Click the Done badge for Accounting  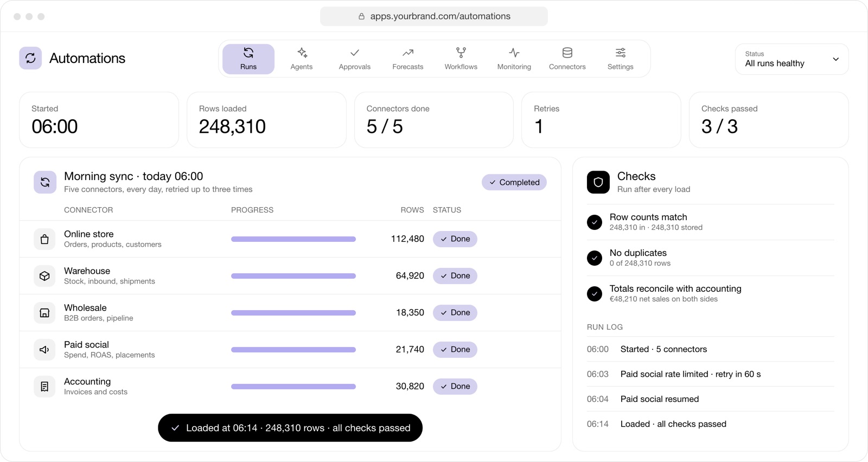455,387
